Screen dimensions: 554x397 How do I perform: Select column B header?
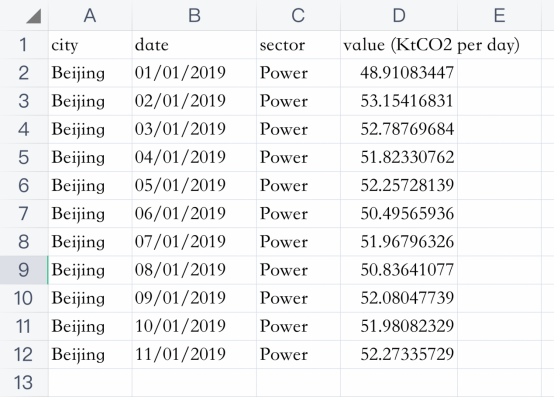coord(194,15)
